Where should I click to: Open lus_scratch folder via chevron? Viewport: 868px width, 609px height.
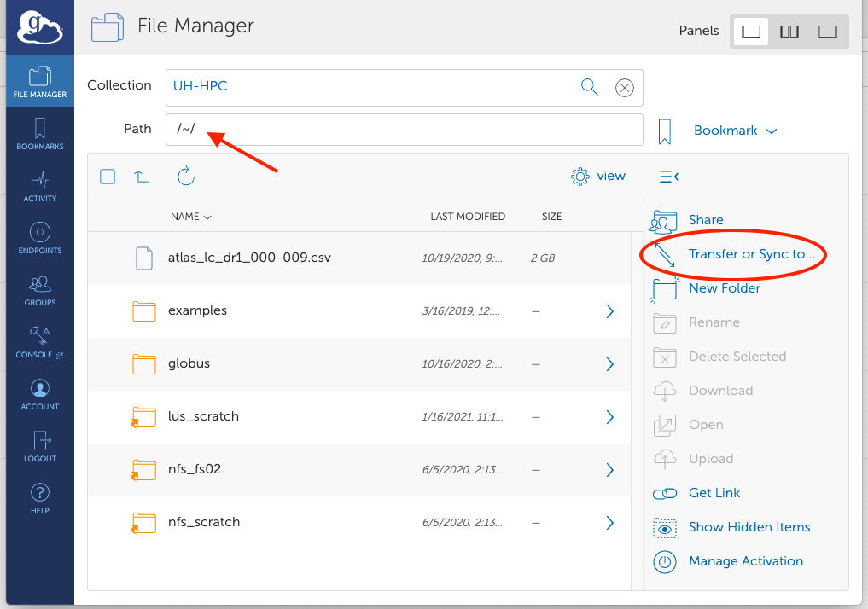tap(609, 416)
